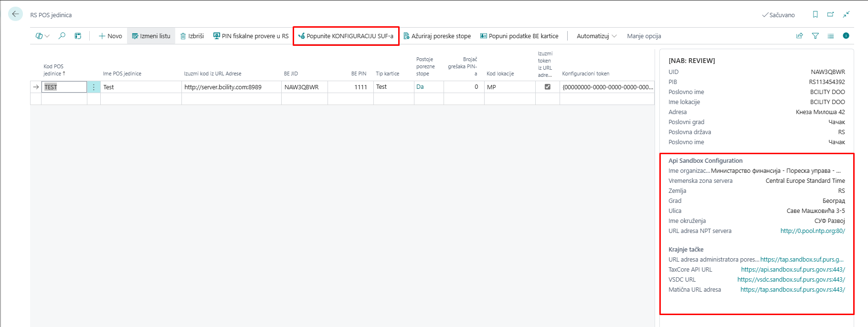The image size is (868, 327).
Task: Select 'Manje opcija' menu item
Action: 644,36
